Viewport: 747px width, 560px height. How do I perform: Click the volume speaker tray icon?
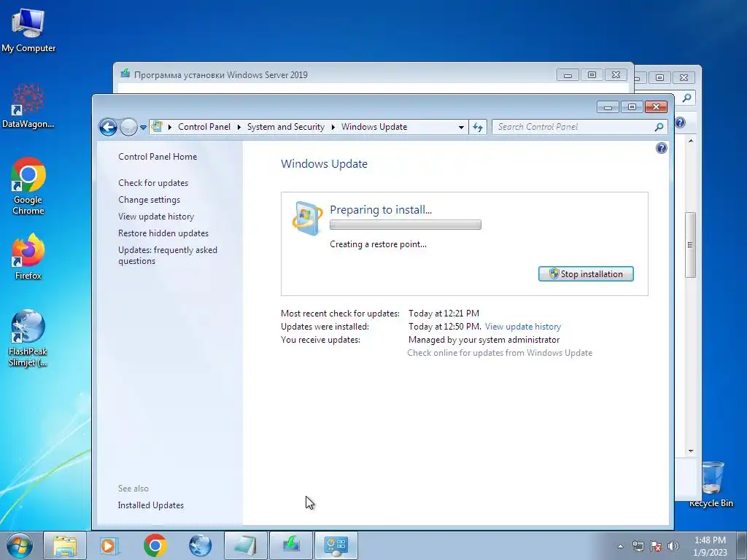673,546
